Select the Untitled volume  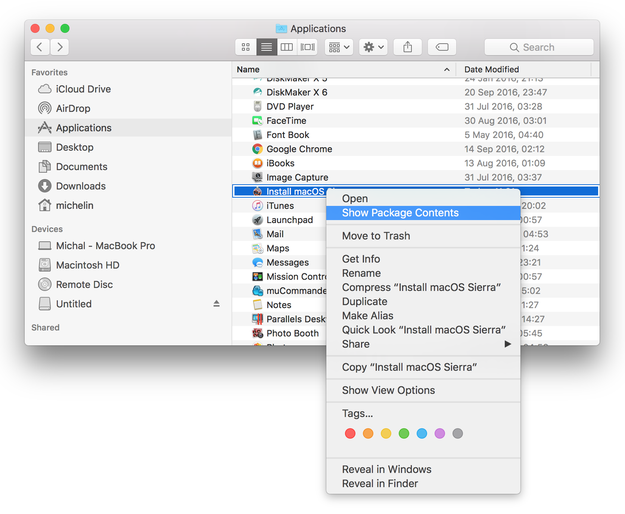[128, 304]
